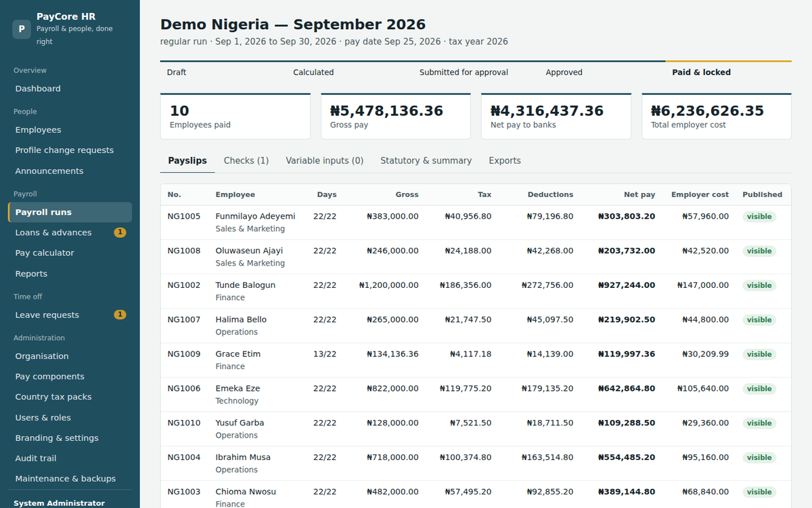The height and width of the screenshot is (508, 812).
Task: Click System Administrator user label
Action: click(x=59, y=503)
